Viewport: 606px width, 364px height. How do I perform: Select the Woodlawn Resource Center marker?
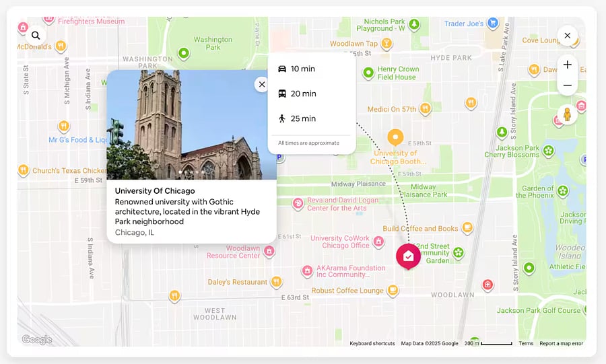coord(269,251)
